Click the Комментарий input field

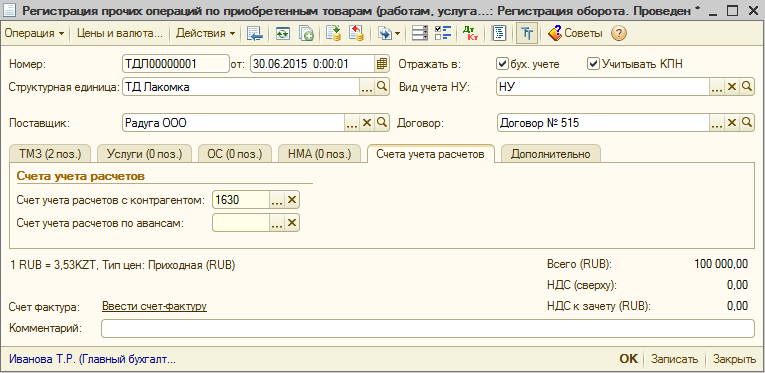click(x=428, y=328)
